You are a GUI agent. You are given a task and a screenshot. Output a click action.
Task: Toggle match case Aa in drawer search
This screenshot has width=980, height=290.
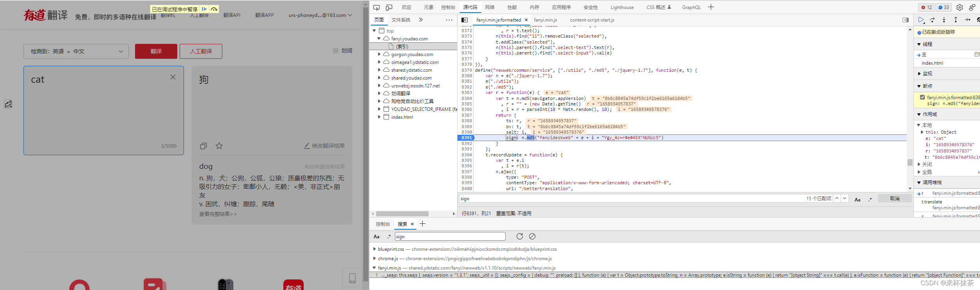point(377,237)
